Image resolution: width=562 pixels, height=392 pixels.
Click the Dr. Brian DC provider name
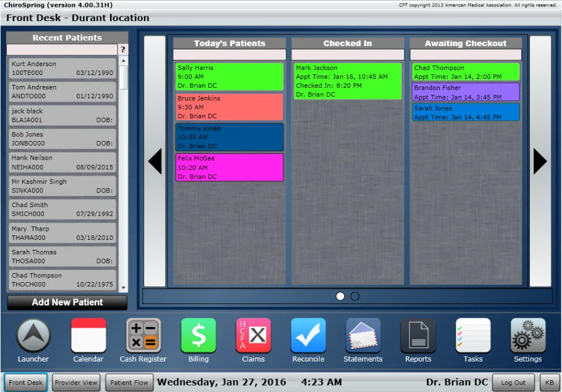point(457,382)
